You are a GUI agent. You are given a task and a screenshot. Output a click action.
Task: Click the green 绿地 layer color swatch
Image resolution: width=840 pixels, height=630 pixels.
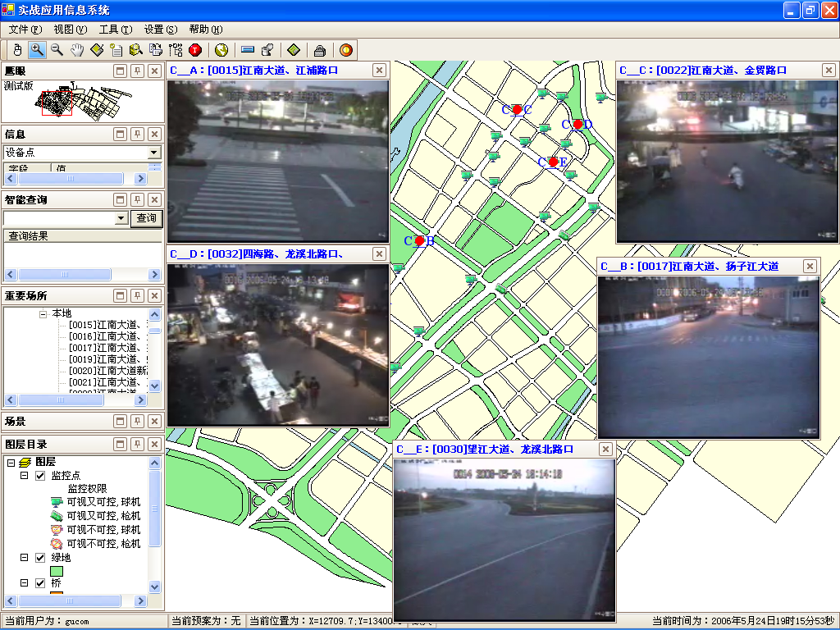[57, 571]
